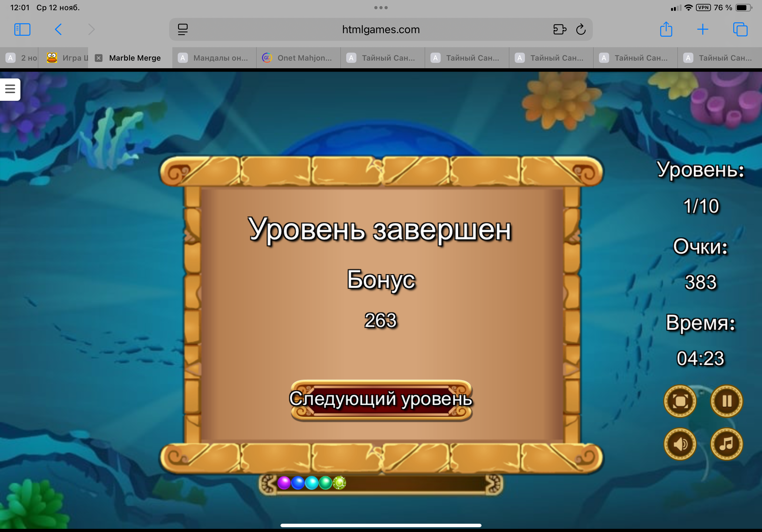The height and width of the screenshot is (532, 762).
Task: Open the page reader menu in the address bar
Action: coord(183,30)
